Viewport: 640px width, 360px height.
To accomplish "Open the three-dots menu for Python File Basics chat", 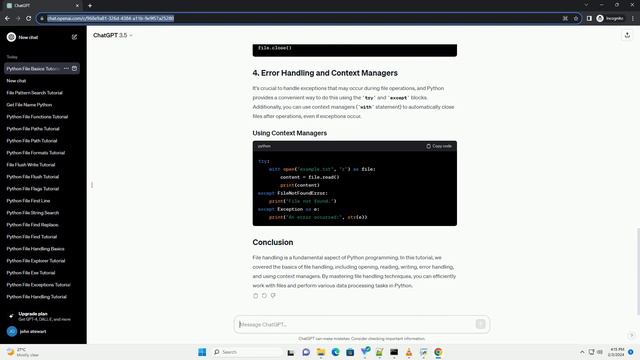I will (x=66, y=69).
